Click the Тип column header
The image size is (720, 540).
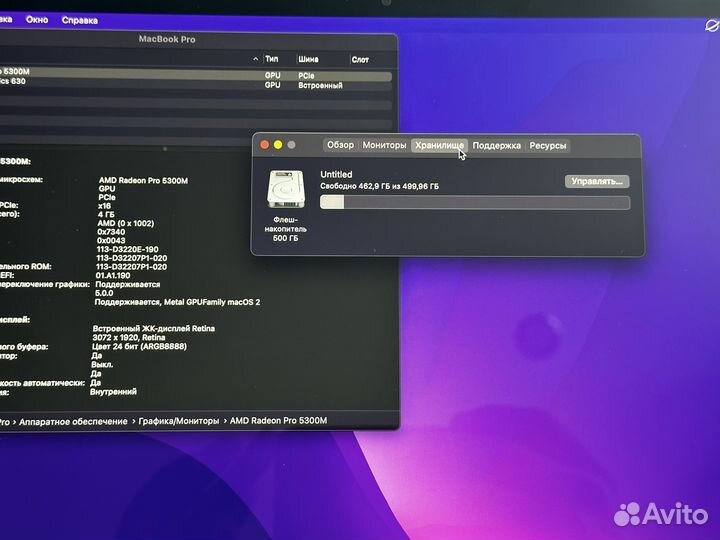pos(271,59)
